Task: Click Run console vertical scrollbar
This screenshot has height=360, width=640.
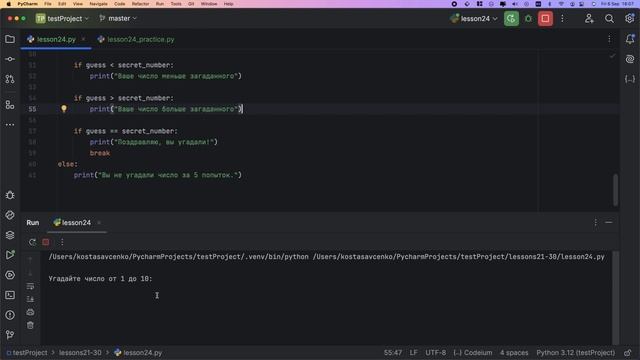Action: click(616, 298)
